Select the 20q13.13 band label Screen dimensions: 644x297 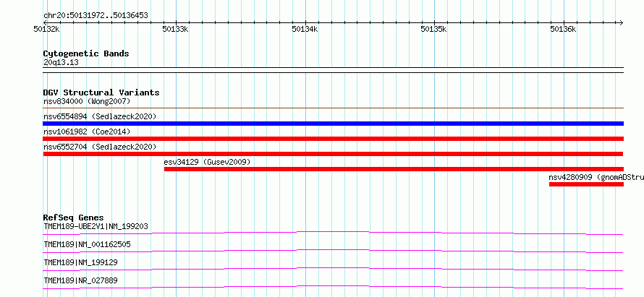61,63
